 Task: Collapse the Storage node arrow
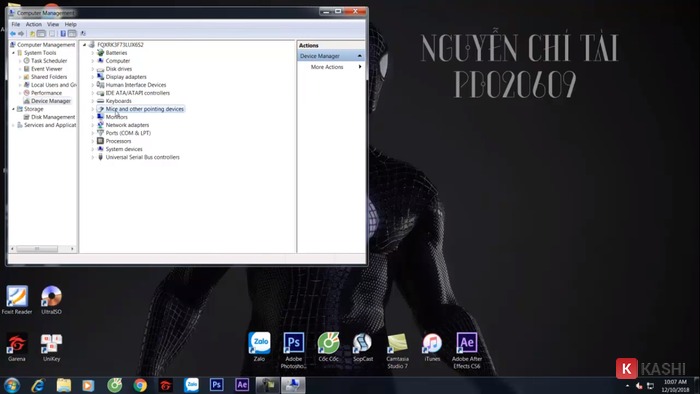(x=13, y=109)
